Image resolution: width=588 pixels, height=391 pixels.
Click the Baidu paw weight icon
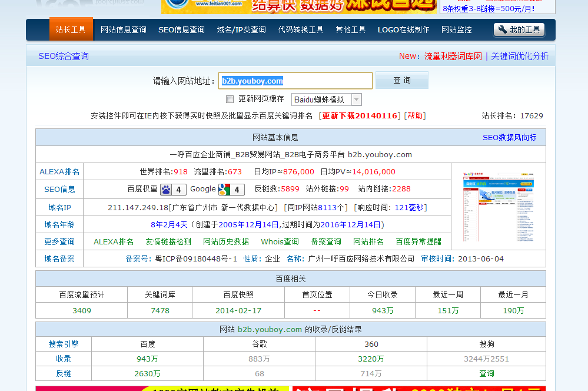(166, 189)
